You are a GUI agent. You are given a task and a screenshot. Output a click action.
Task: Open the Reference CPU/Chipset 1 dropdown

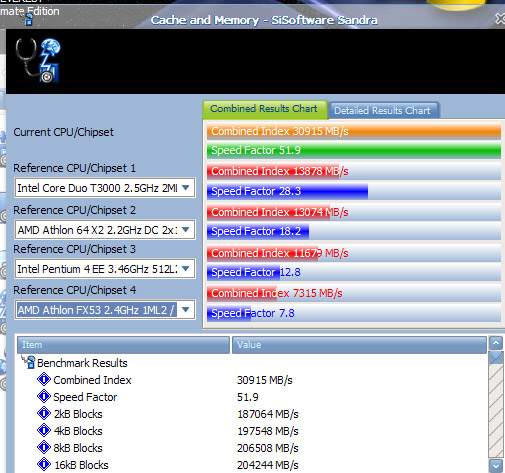click(186, 188)
